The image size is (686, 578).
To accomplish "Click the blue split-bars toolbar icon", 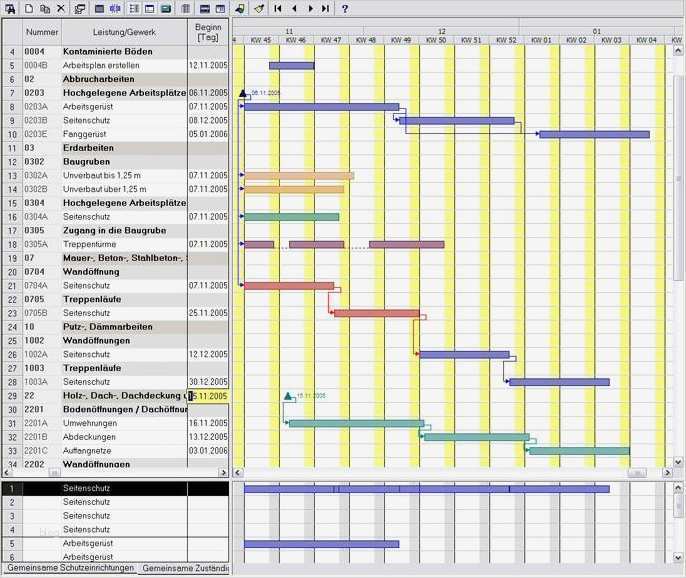I will [x=116, y=8].
